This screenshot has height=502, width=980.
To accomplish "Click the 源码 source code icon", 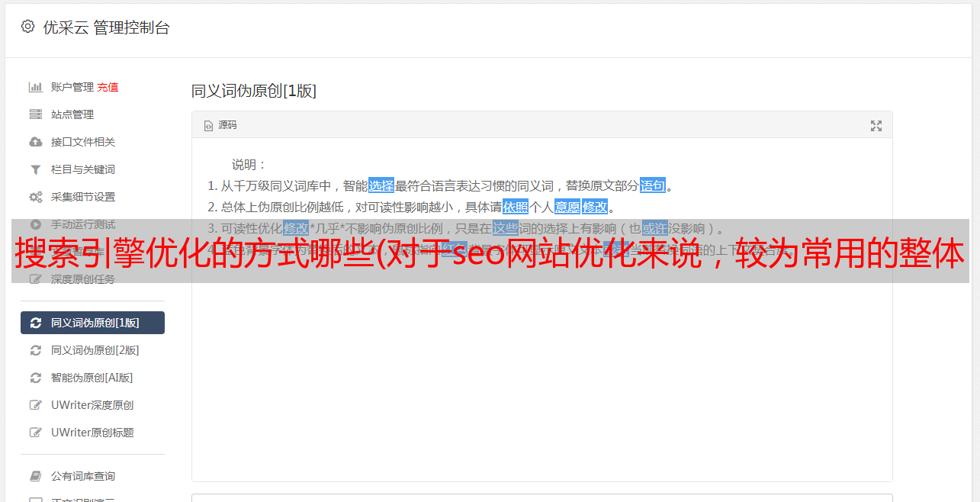I will (x=208, y=126).
